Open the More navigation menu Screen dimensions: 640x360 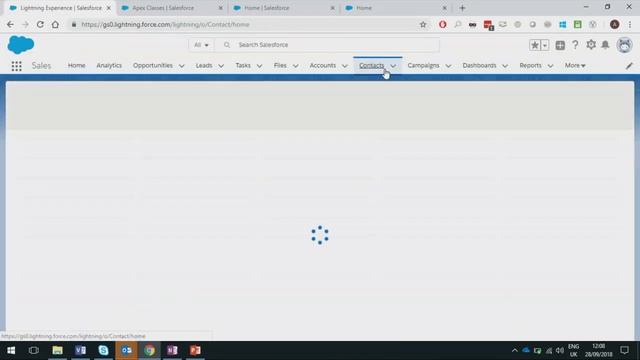575,65
